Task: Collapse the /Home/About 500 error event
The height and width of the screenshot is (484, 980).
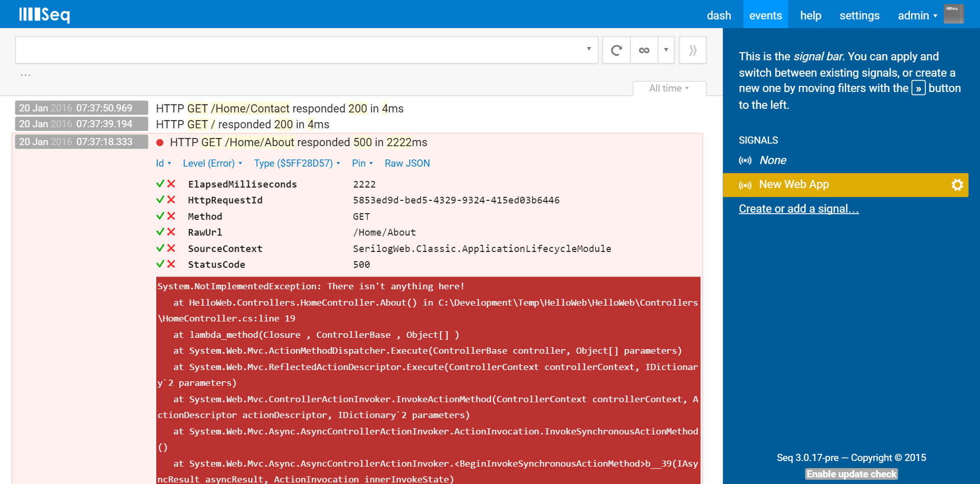Action: click(x=299, y=142)
